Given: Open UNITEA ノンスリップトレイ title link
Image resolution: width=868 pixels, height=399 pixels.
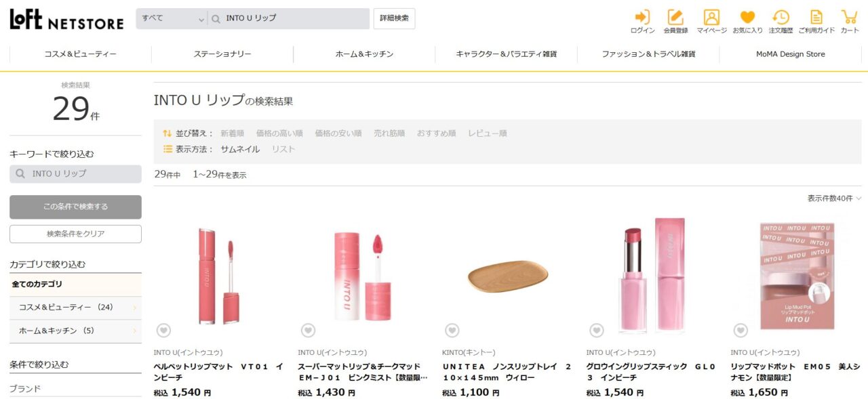Looking at the screenshot, I should [507, 372].
